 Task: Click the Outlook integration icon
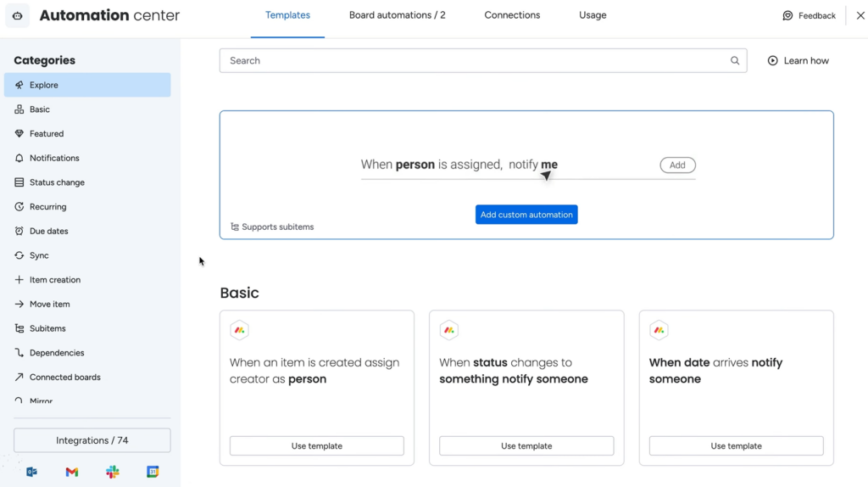(x=31, y=472)
